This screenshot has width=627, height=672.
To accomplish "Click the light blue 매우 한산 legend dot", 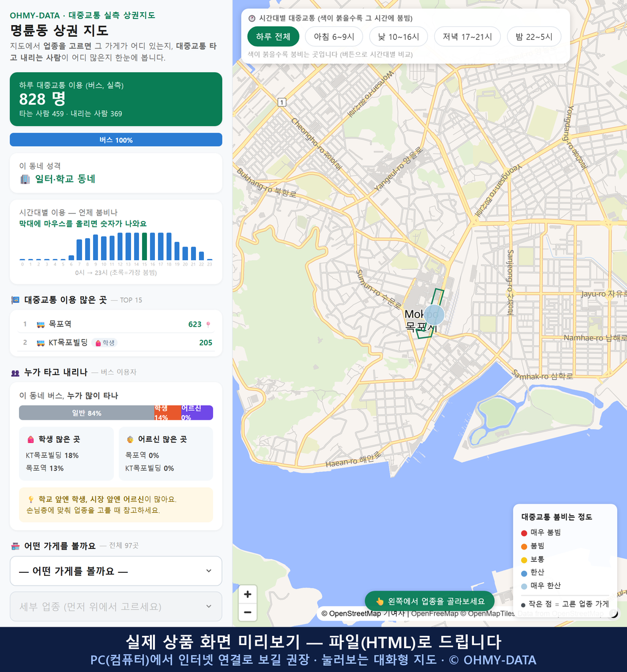I will [524, 586].
